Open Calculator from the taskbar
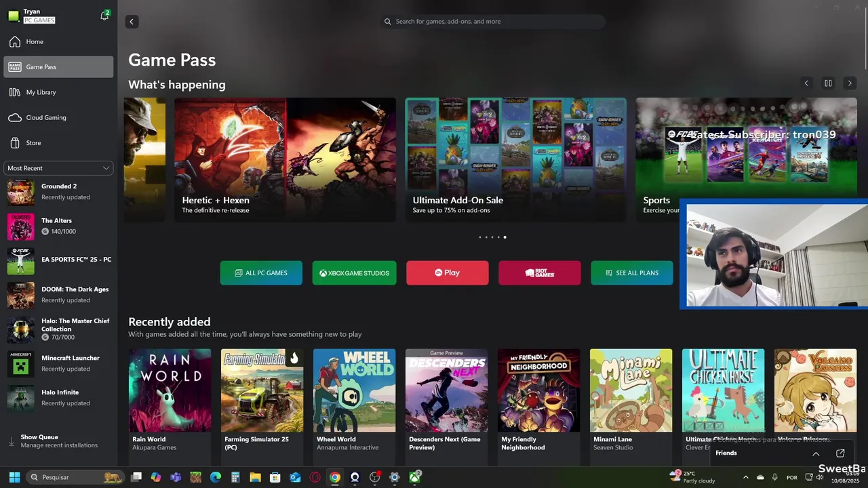This screenshot has width=868, height=488. pos(235,477)
